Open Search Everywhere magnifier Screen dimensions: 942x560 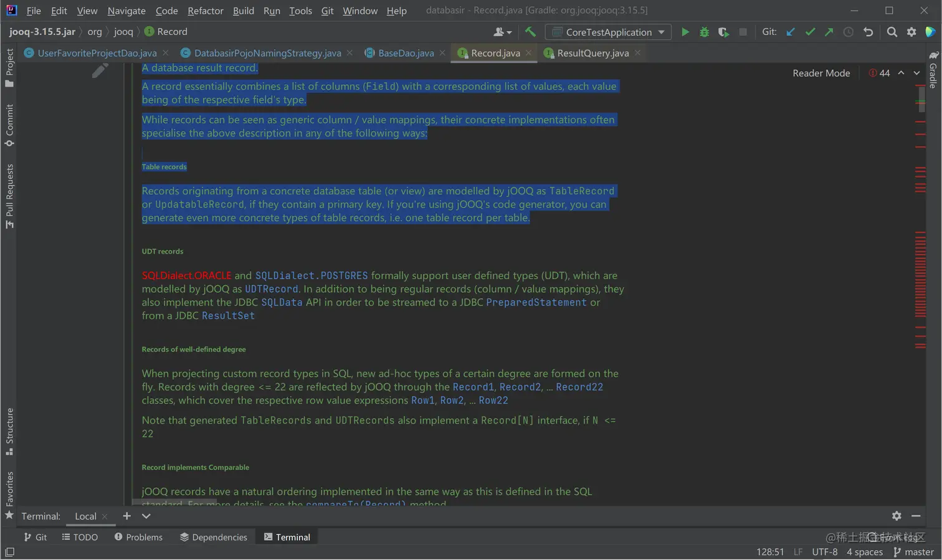click(892, 32)
